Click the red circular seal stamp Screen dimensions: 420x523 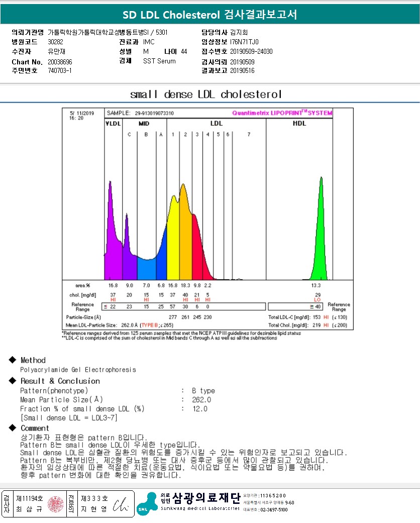55,504
